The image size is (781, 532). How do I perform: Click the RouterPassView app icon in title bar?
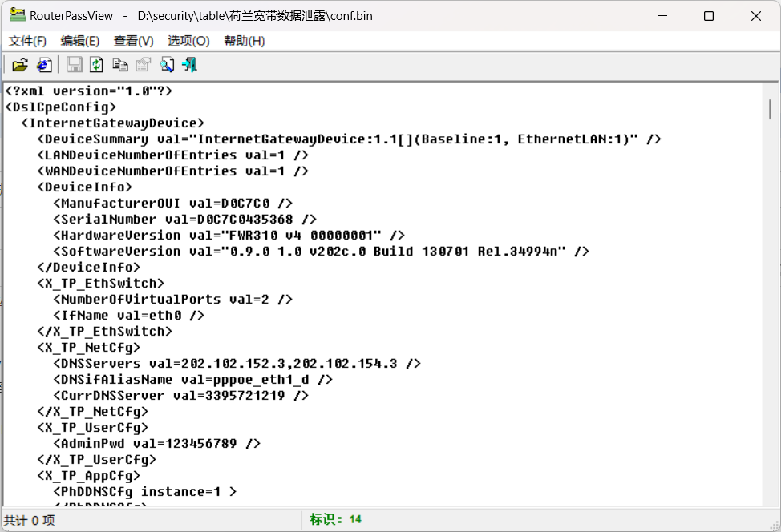(x=17, y=15)
